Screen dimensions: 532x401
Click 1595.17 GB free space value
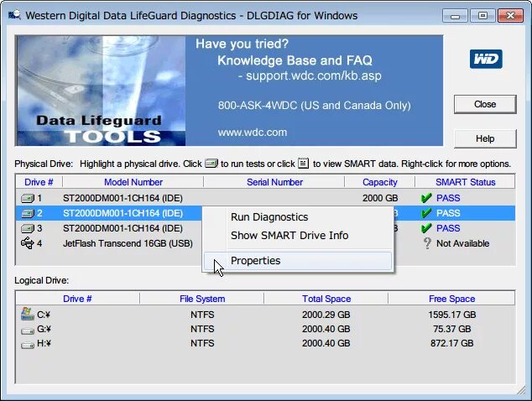coord(452,315)
